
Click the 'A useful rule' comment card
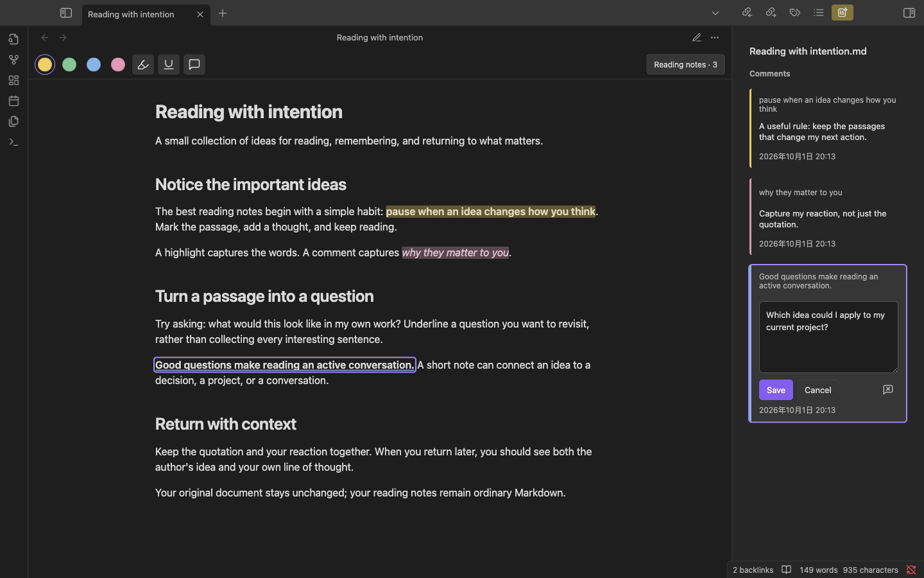[x=828, y=128]
